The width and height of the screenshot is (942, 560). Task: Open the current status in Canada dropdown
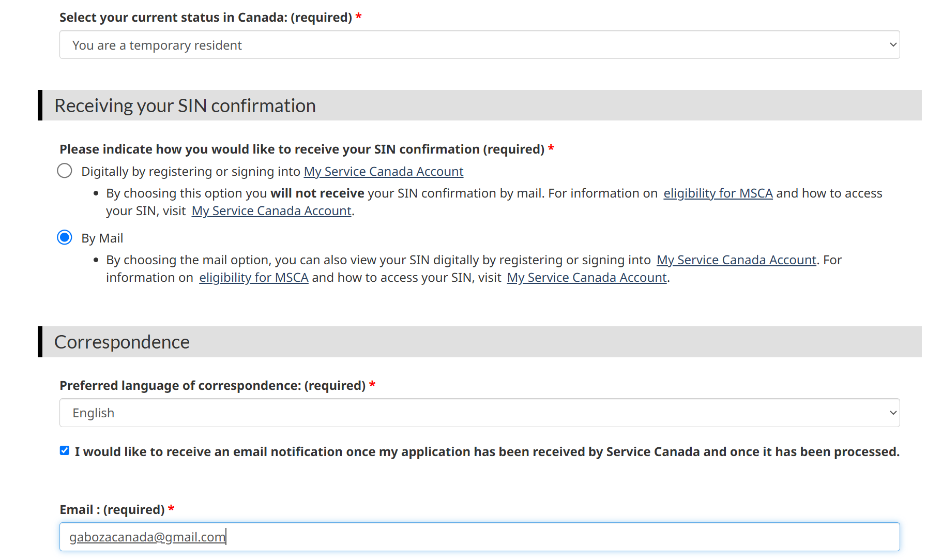pyautogui.click(x=479, y=45)
